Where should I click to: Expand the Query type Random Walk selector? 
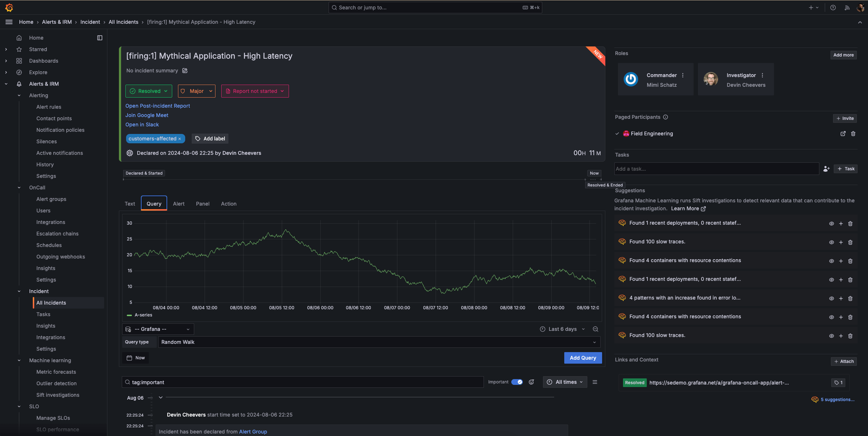(379, 342)
